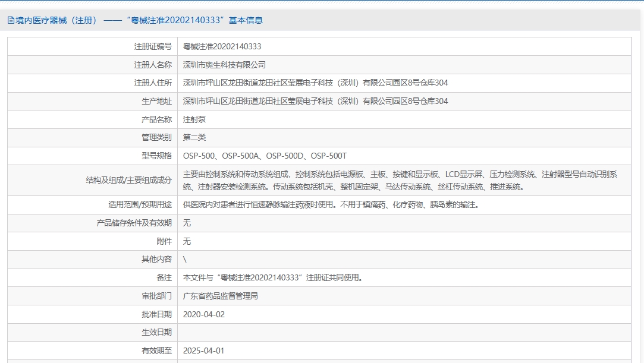This screenshot has height=363, width=644.
Task: Click the 备注 label
Action: pyautogui.click(x=164, y=277)
